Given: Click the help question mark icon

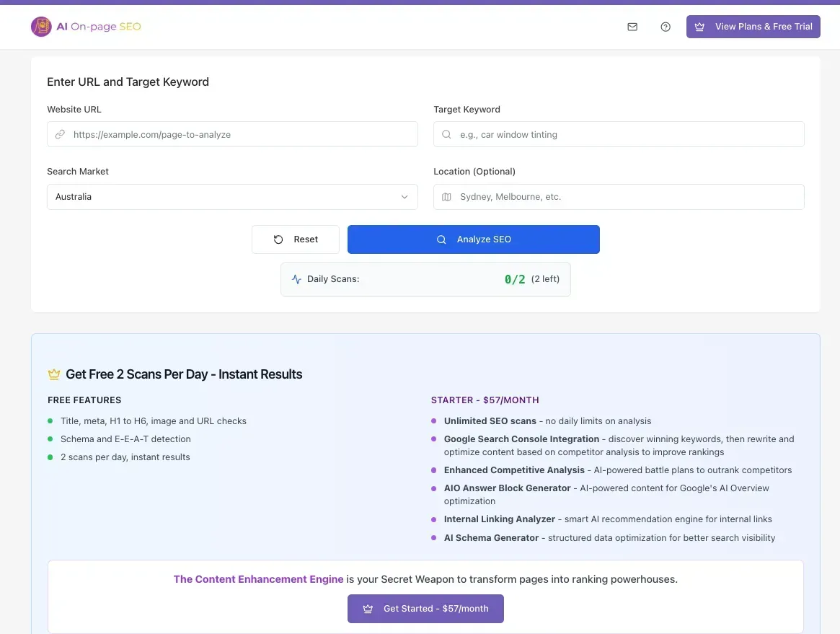Looking at the screenshot, I should pyautogui.click(x=666, y=27).
